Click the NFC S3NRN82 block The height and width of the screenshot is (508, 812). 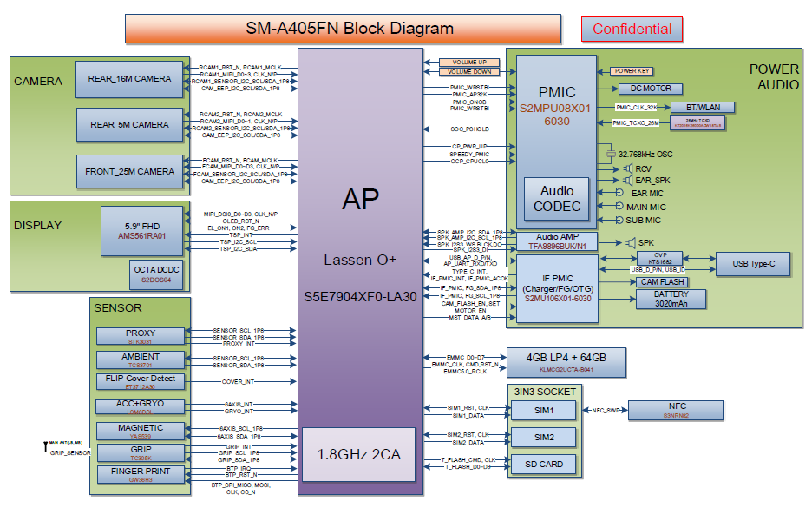(x=676, y=410)
